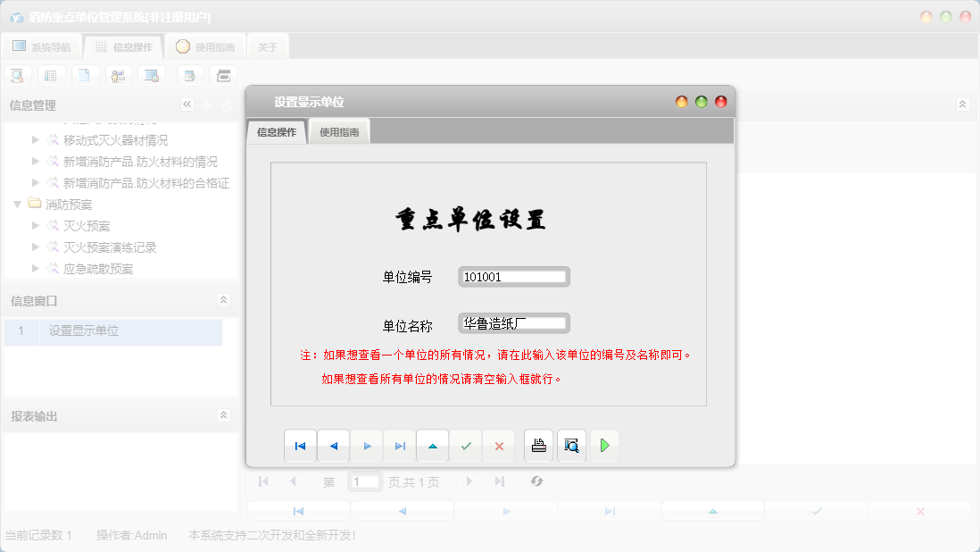Click the blue up-triangle icon in the dialog
This screenshot has width=980, height=552.
click(x=433, y=445)
